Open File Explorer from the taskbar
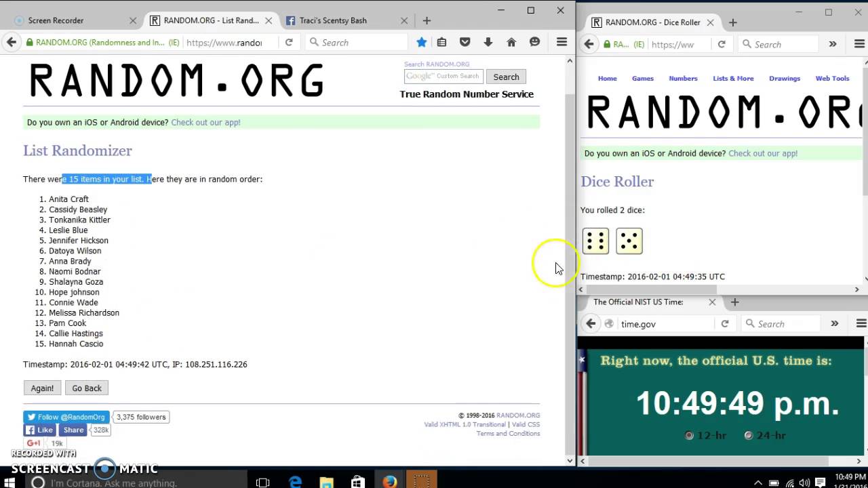 click(x=327, y=482)
